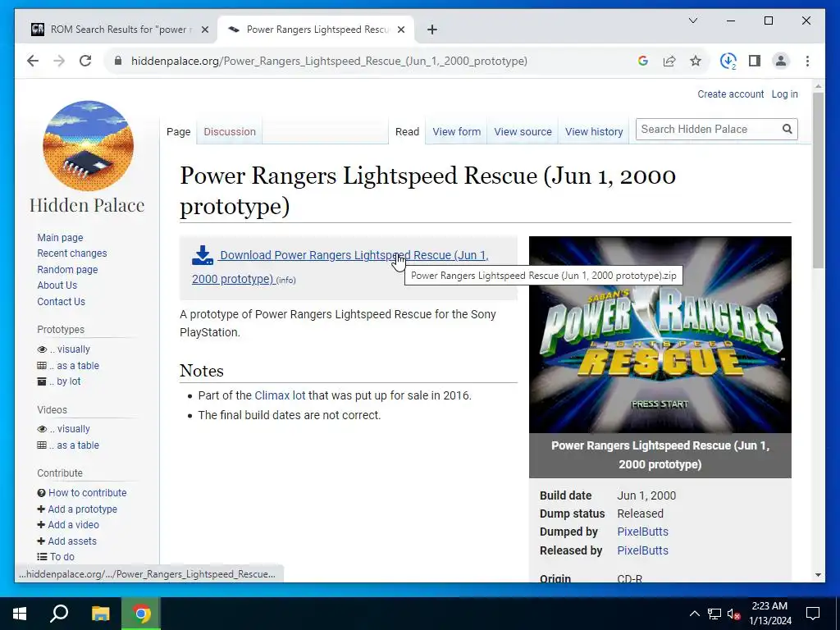Viewport: 840px width, 630px height.
Task: Open Windows Start menu
Action: (x=20, y=614)
